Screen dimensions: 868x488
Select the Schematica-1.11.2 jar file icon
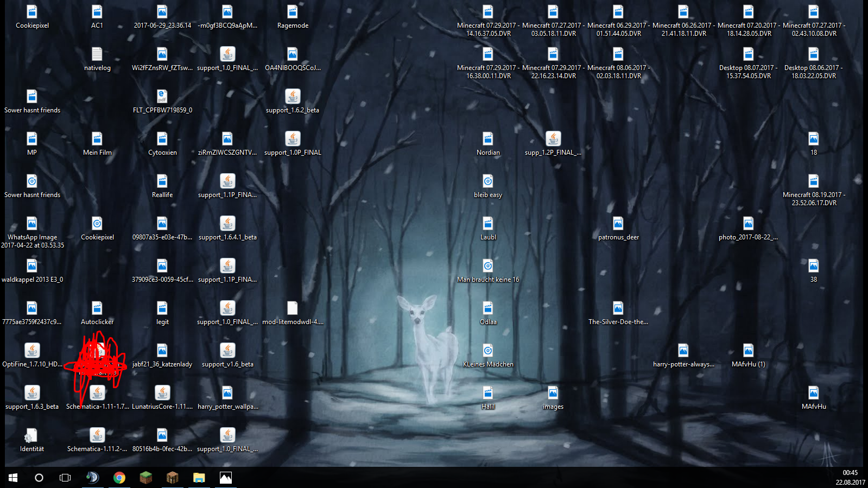[x=97, y=435]
